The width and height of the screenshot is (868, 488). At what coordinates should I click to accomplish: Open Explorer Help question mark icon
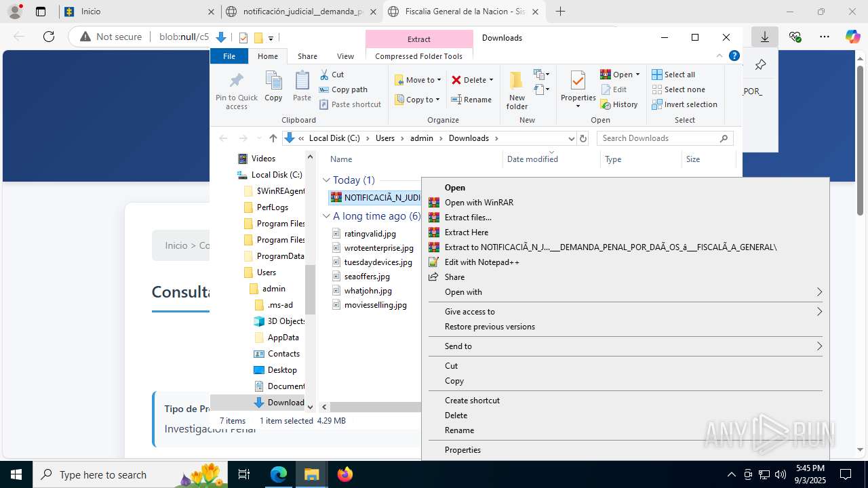pos(734,56)
